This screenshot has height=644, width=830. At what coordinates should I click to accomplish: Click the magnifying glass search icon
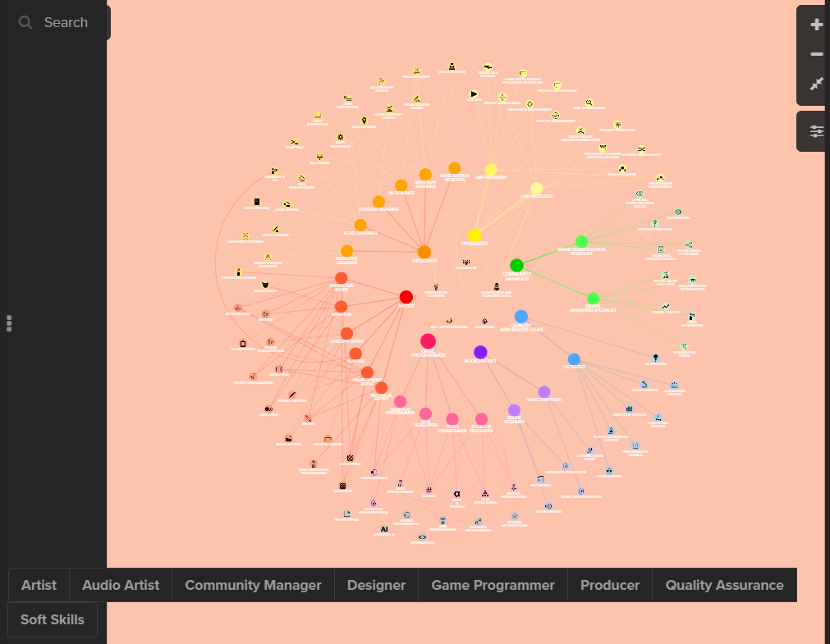pos(25,23)
